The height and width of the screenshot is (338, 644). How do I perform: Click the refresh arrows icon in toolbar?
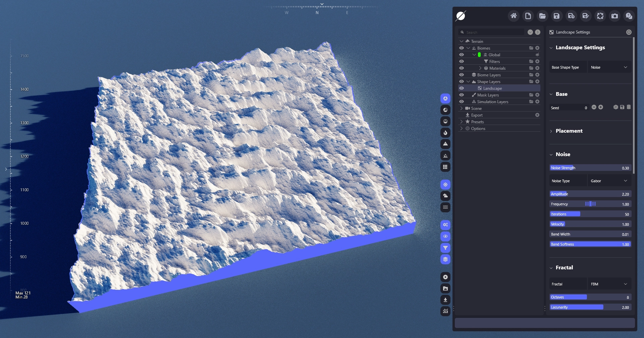(x=600, y=16)
